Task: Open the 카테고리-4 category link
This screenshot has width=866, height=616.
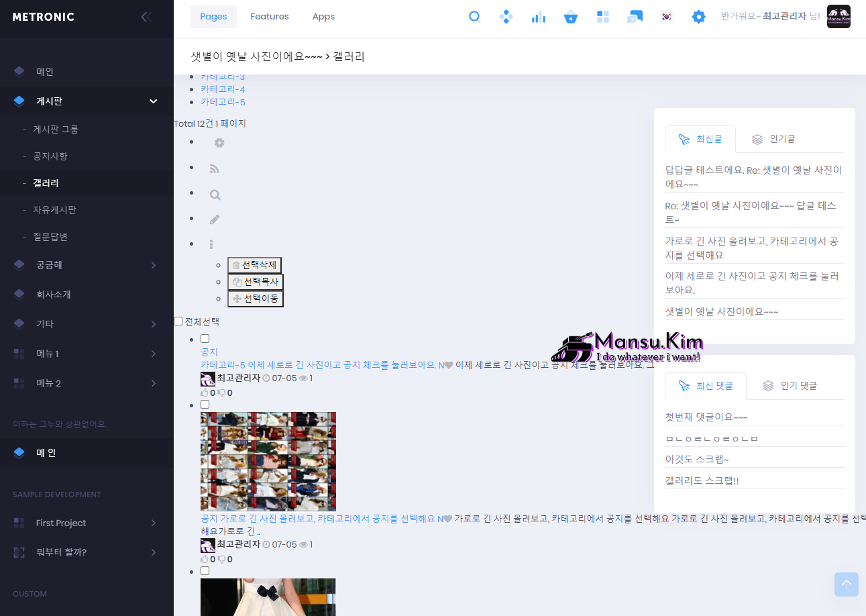Action: coord(223,89)
